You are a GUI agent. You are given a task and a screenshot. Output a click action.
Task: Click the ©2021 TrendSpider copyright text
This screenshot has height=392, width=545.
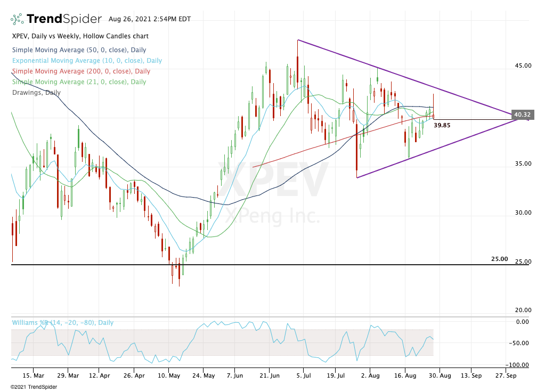click(x=34, y=387)
